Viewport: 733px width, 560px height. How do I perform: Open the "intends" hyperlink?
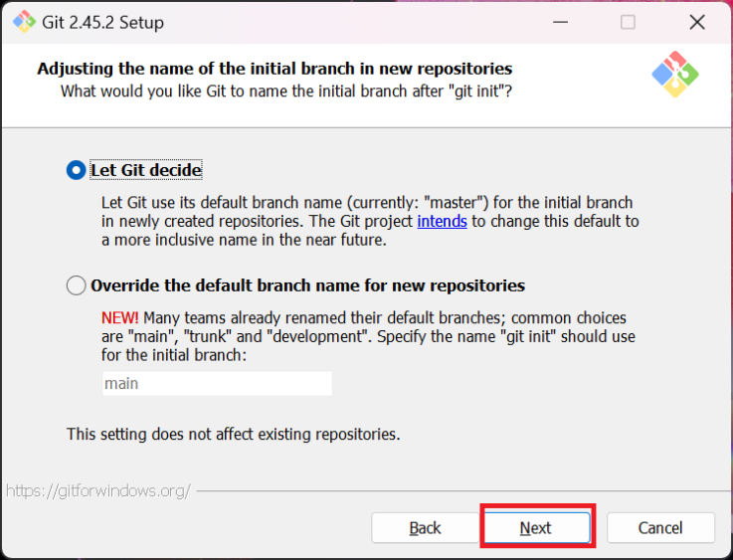pos(442,221)
